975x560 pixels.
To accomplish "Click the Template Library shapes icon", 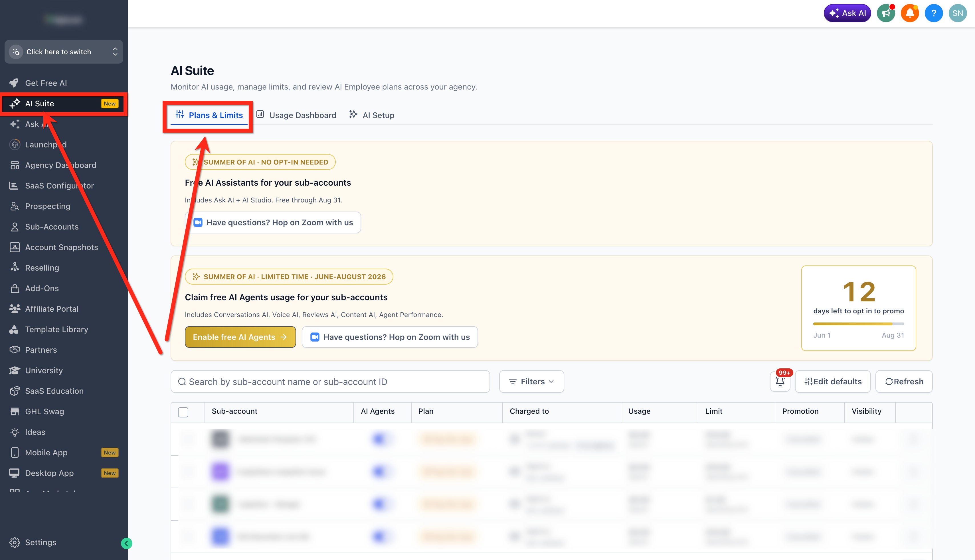I will click(x=14, y=329).
